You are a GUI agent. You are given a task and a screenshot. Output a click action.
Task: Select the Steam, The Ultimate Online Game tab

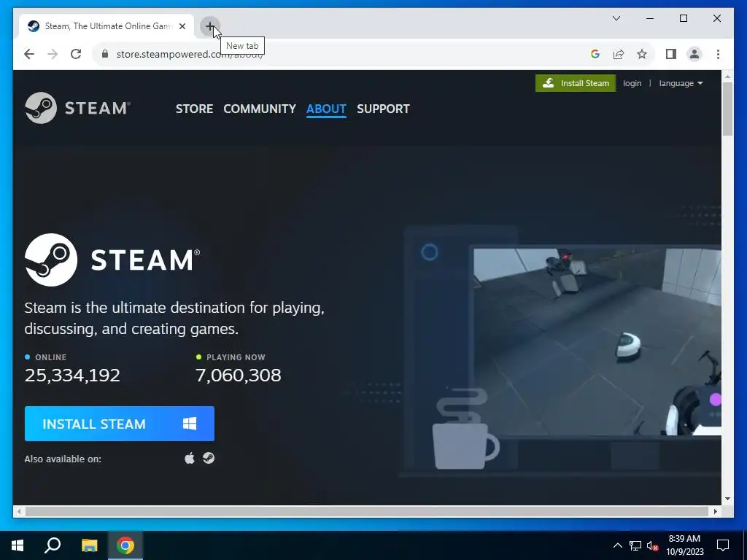coord(107,26)
